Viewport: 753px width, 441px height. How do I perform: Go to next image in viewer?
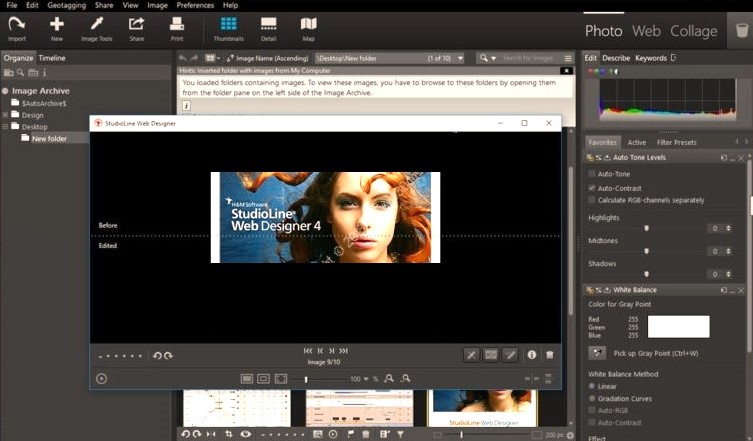(x=331, y=351)
